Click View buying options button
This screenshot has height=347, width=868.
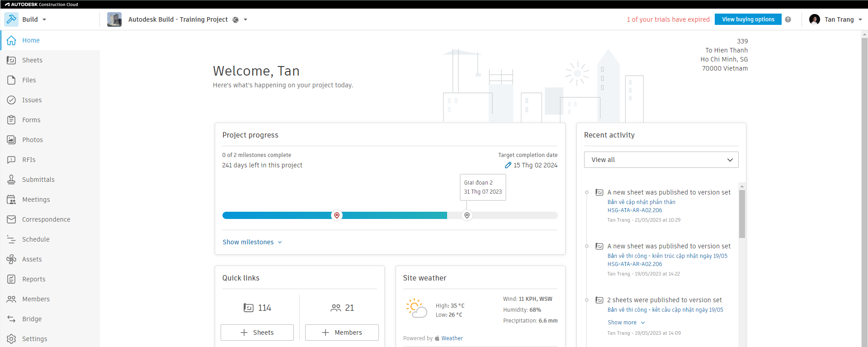pyautogui.click(x=748, y=19)
